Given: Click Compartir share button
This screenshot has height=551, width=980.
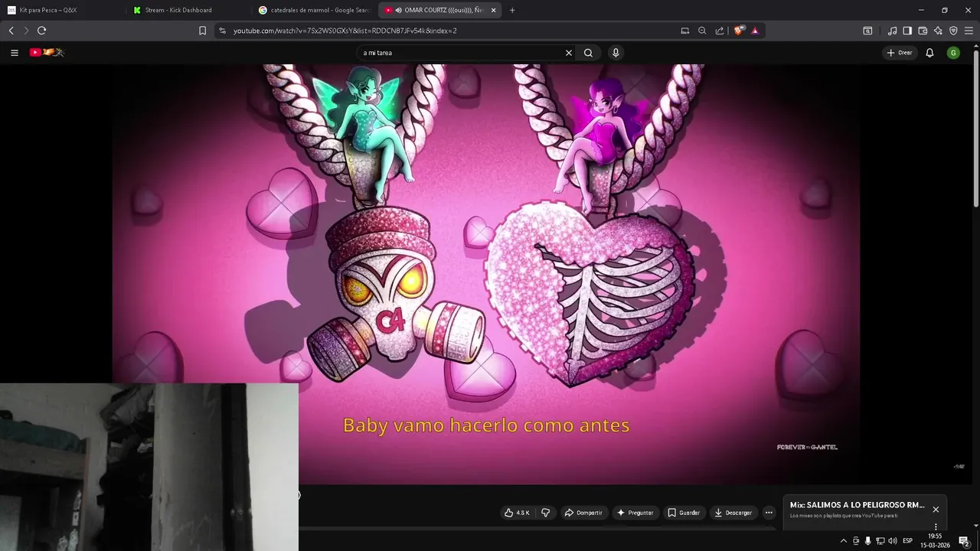Looking at the screenshot, I should click(x=583, y=513).
